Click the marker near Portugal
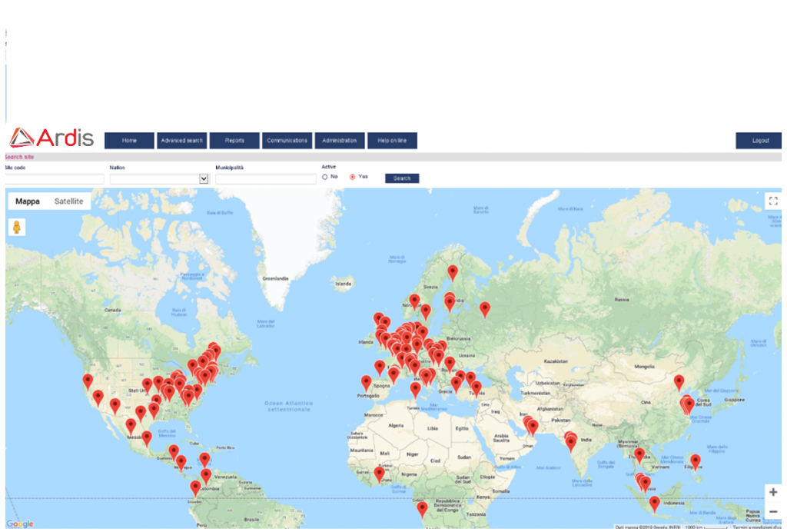Screen dimensions: 787x532 tap(367, 384)
